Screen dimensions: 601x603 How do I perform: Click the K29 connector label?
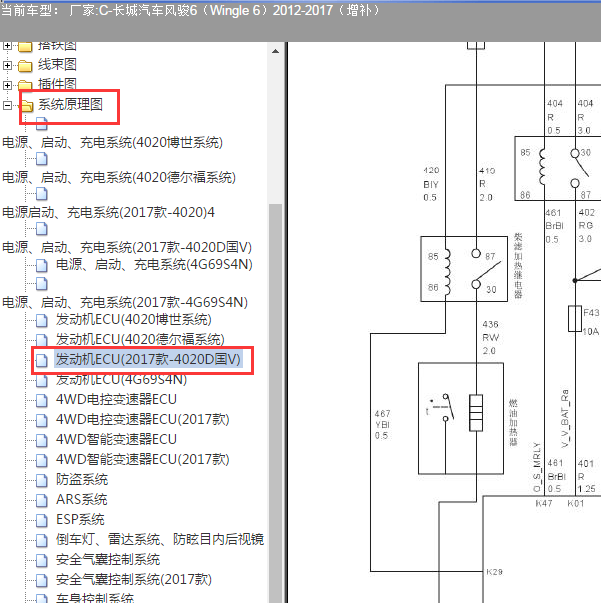494,572
